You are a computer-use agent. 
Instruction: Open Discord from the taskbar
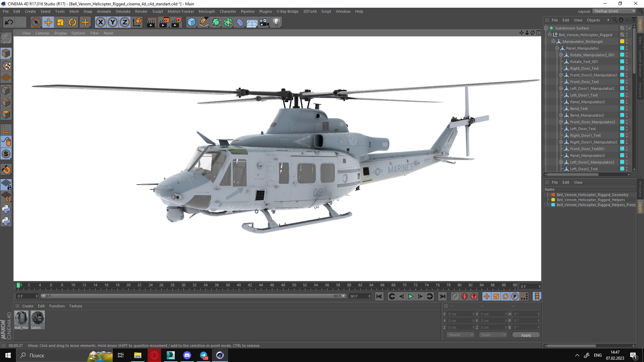(x=187, y=355)
